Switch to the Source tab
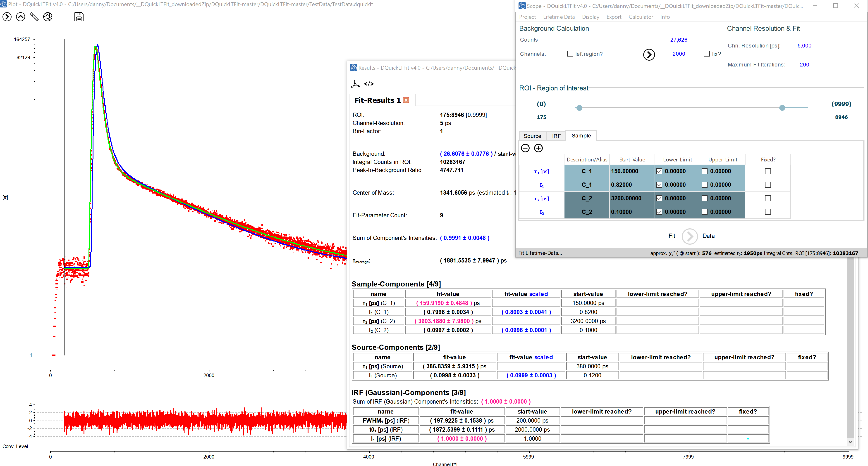868x466 pixels. (x=532, y=136)
